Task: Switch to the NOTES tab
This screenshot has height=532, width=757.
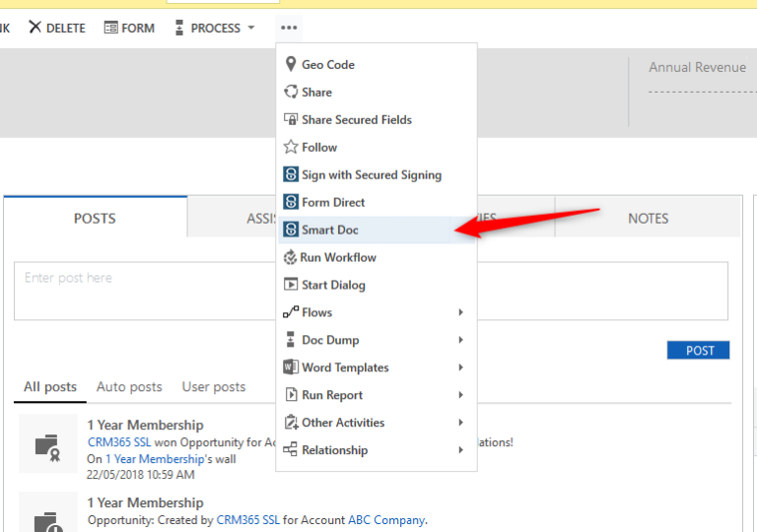Action: click(x=648, y=219)
